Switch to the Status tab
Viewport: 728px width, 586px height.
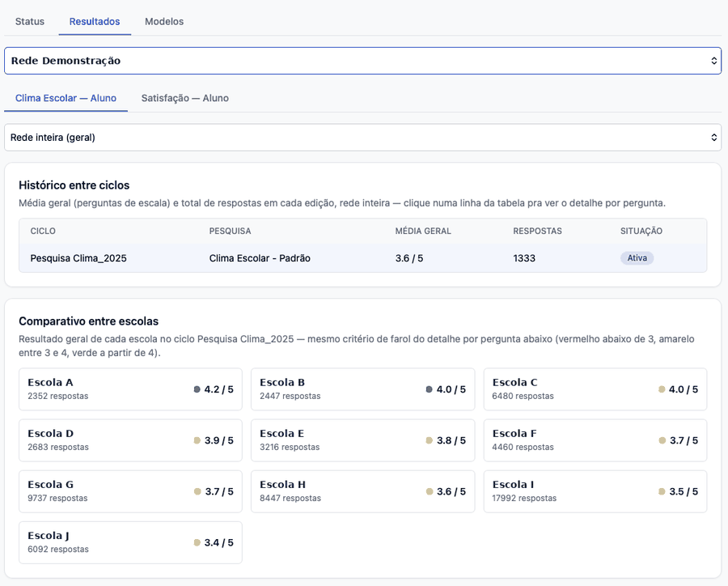pyautogui.click(x=30, y=21)
